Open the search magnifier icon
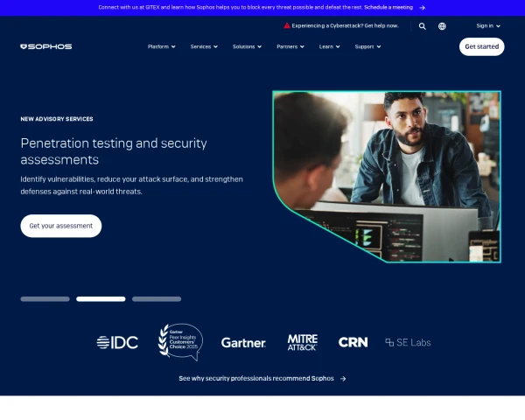Screen dimensions: 525x420 coord(422,26)
